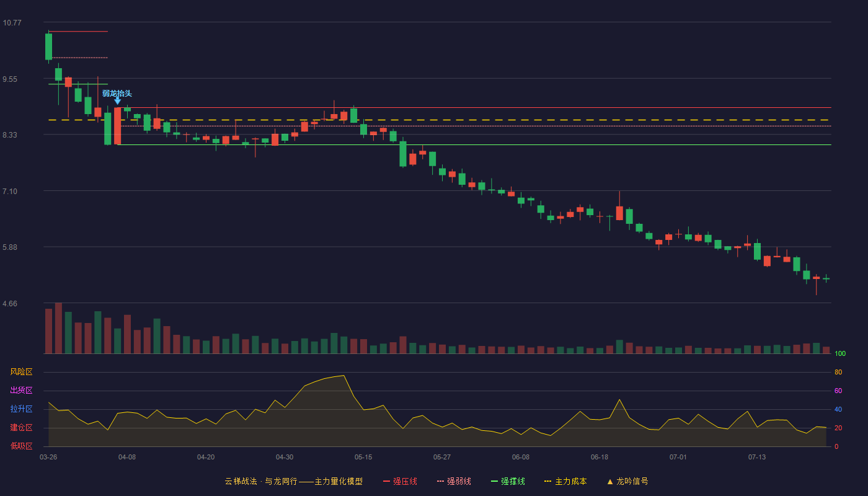Click the 05-15 date axis label

(363, 457)
